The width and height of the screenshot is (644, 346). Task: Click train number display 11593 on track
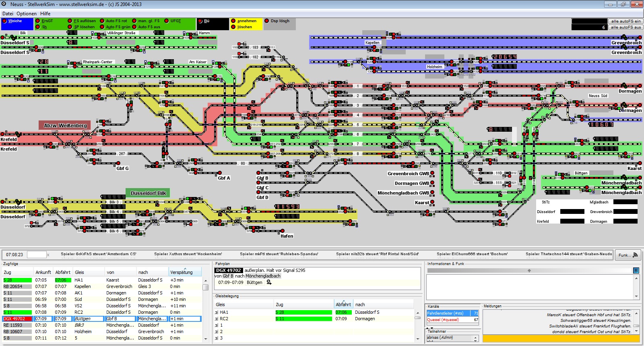click(x=287, y=207)
